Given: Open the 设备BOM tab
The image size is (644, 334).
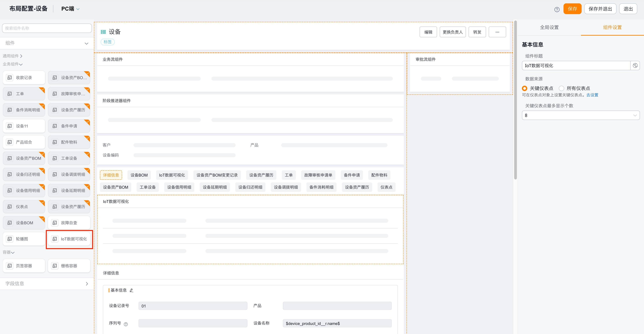Looking at the screenshot, I should click(139, 175).
